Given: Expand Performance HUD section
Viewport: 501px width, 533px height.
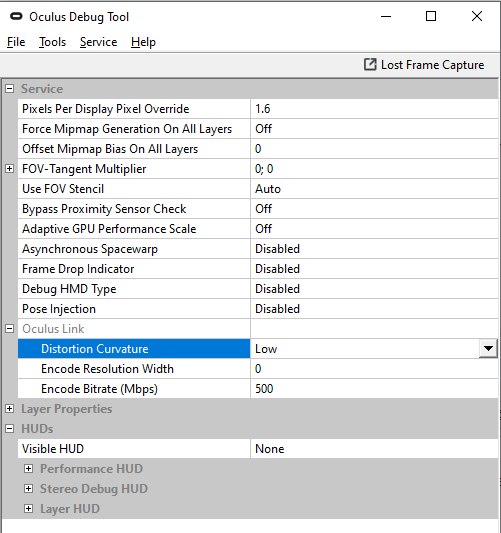Looking at the screenshot, I should click(29, 469).
